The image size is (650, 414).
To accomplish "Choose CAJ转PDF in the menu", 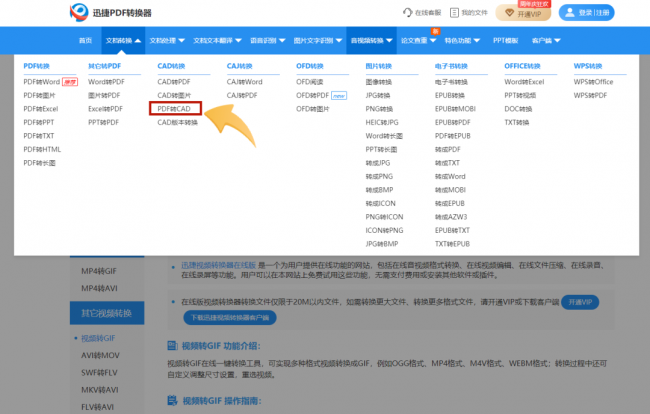I will tap(242, 95).
